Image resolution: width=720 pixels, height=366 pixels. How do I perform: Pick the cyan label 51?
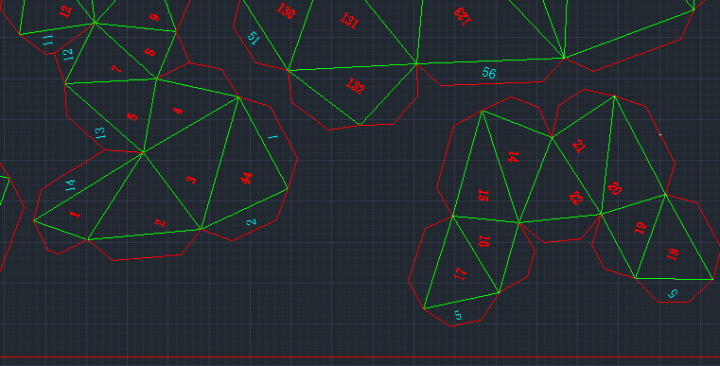pos(253,38)
